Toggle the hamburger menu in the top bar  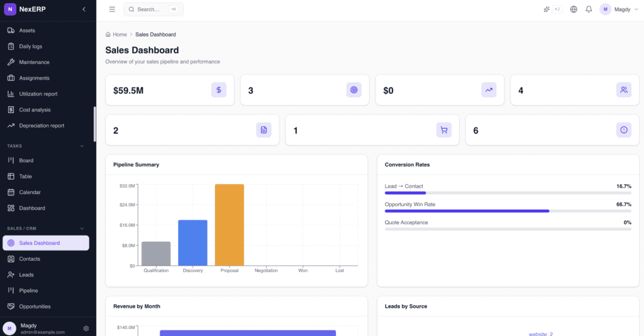click(112, 9)
